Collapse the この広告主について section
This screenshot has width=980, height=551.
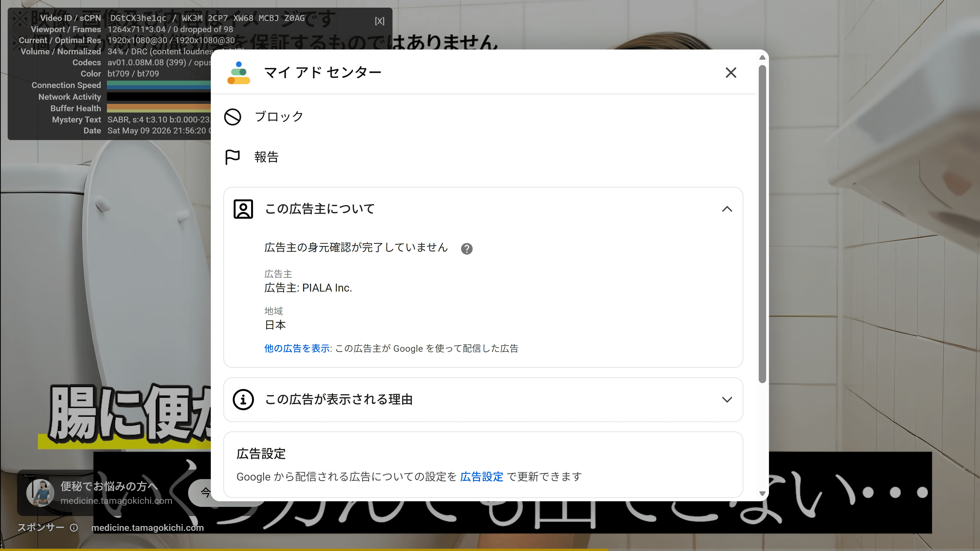click(727, 209)
